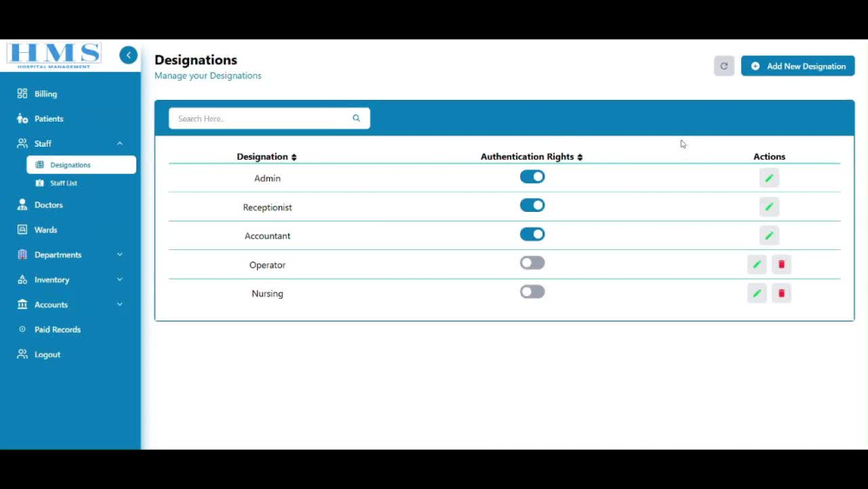The height and width of the screenshot is (489, 868).
Task: Sort by Designation column arrows
Action: pyautogui.click(x=294, y=157)
